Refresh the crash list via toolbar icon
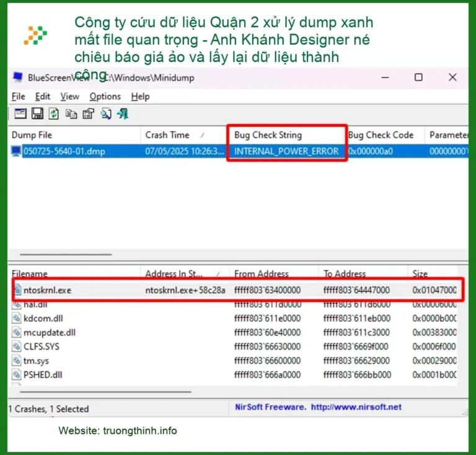The width and height of the screenshot is (476, 455). tap(54, 114)
